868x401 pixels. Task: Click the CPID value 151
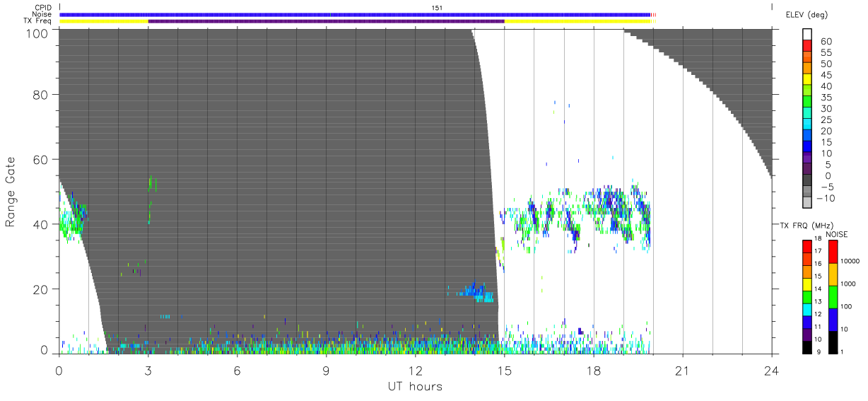(x=437, y=8)
